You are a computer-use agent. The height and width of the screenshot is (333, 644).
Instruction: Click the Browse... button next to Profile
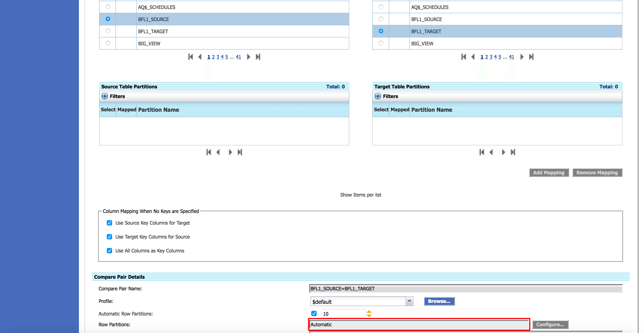click(439, 301)
